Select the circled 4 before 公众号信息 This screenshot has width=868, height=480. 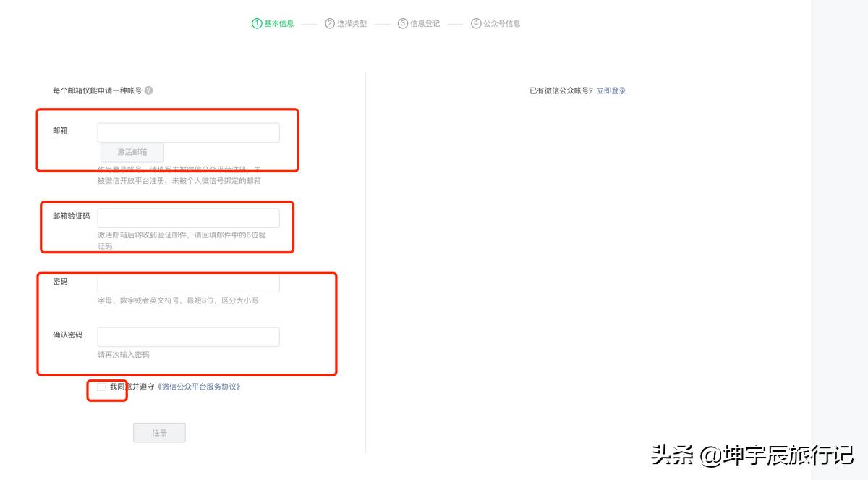(475, 22)
